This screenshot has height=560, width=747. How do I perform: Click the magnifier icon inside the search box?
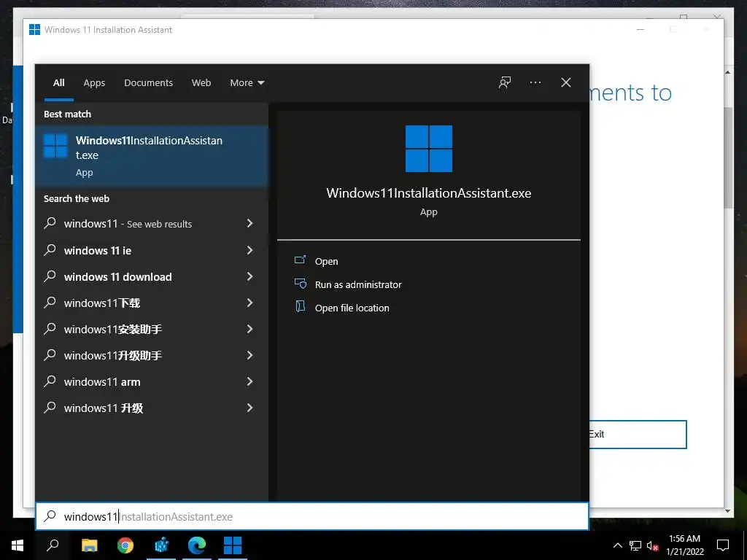[x=50, y=516]
